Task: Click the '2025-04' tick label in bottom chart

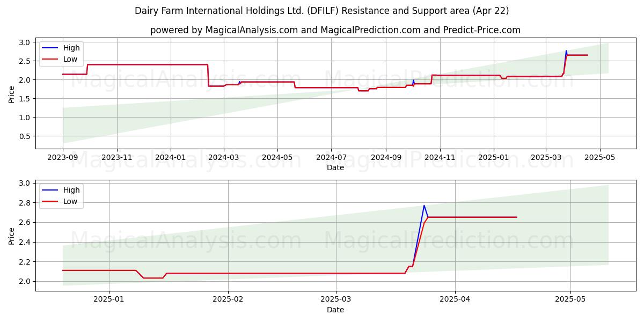Action: coord(455,299)
